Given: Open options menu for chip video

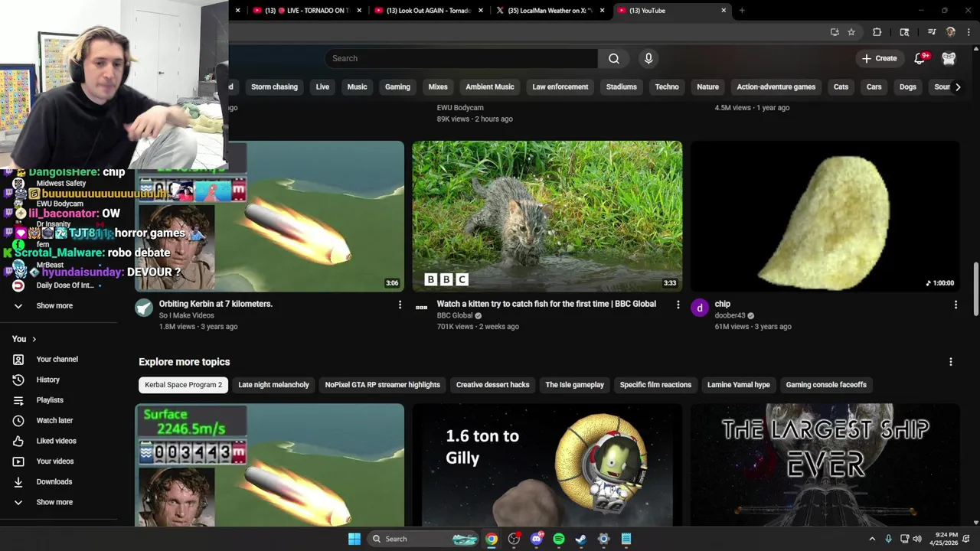Looking at the screenshot, I should pyautogui.click(x=955, y=305).
